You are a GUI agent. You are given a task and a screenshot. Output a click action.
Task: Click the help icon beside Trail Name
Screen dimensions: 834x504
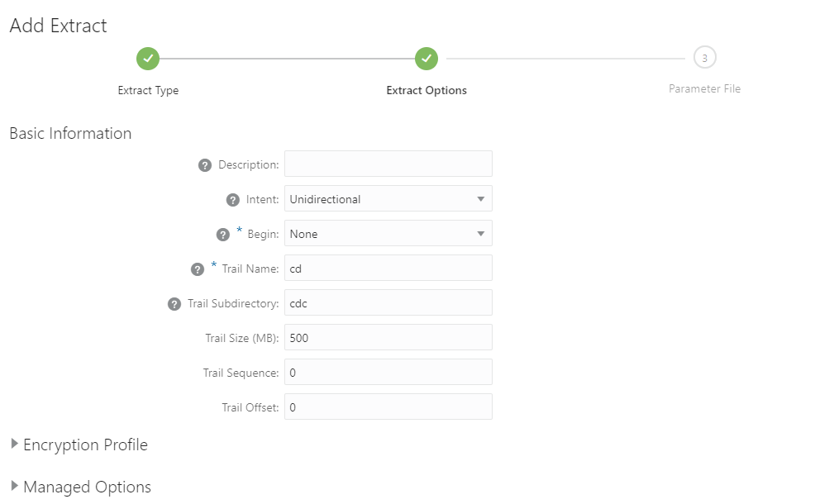(198, 269)
